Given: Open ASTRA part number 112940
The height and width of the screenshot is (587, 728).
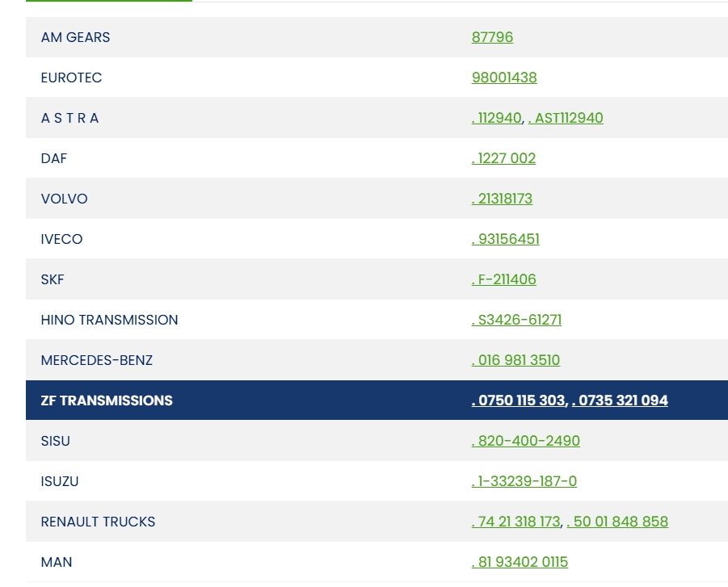Looking at the screenshot, I should click(x=497, y=118).
